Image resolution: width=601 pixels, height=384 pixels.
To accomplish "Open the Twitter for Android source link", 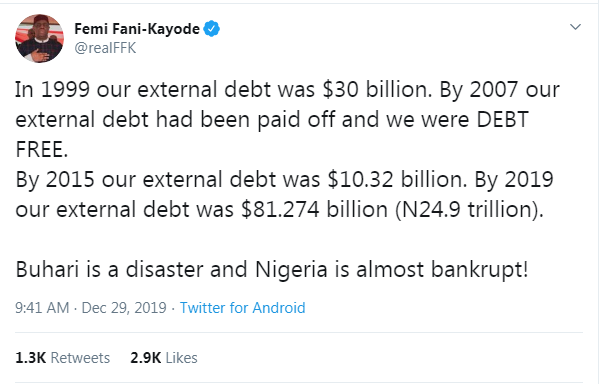I will tap(242, 308).
